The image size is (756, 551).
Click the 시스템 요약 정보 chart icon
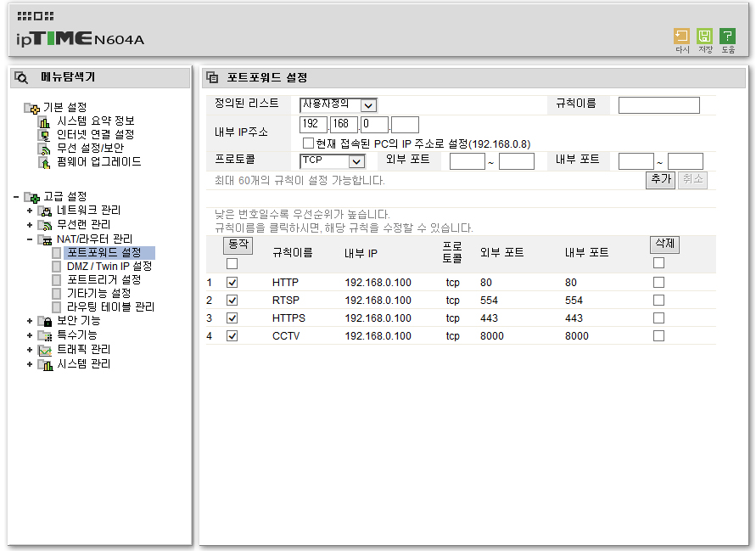pyautogui.click(x=44, y=122)
